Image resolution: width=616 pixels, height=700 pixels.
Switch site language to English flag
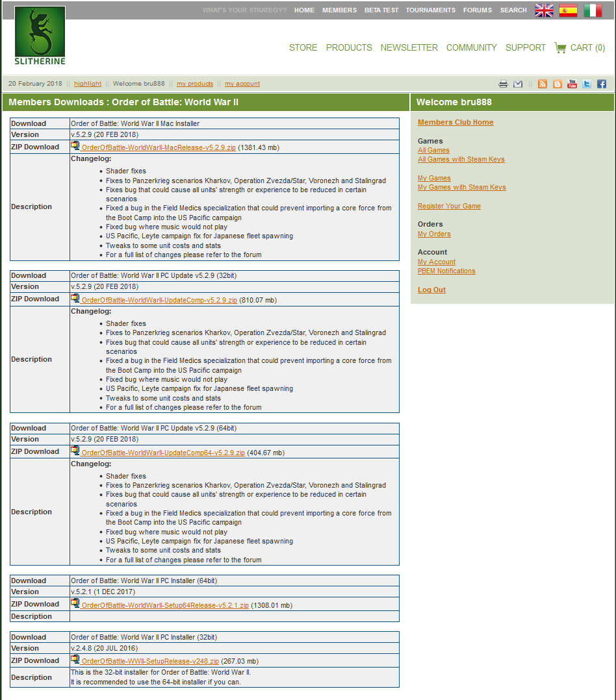[544, 10]
